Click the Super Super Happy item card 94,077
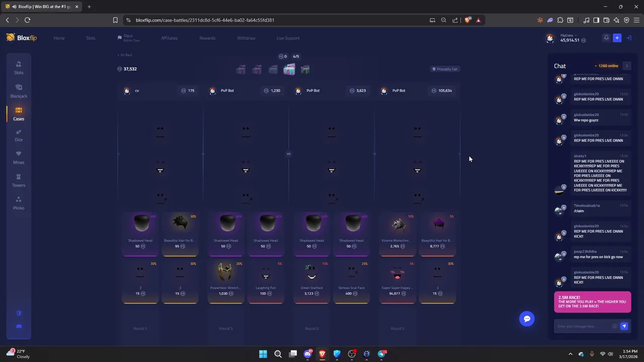 (397, 282)
